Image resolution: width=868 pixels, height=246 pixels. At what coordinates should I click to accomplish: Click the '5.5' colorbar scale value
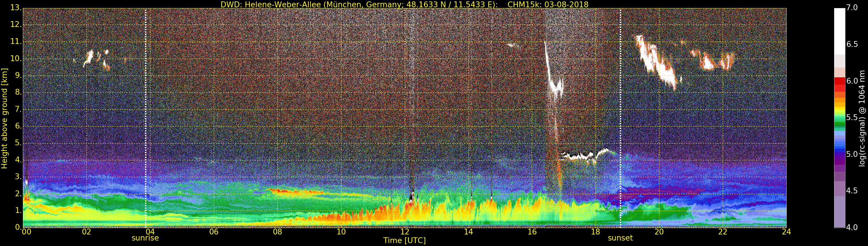[852, 118]
